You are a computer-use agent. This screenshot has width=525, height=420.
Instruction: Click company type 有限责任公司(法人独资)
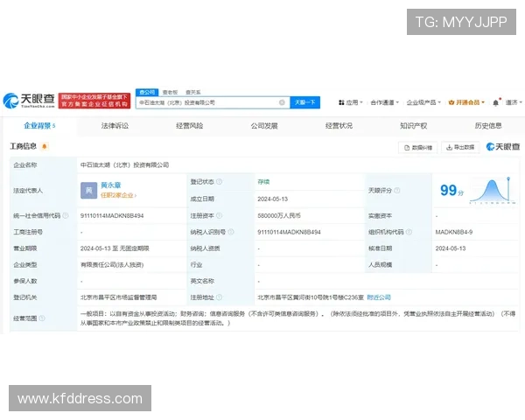tap(112, 265)
